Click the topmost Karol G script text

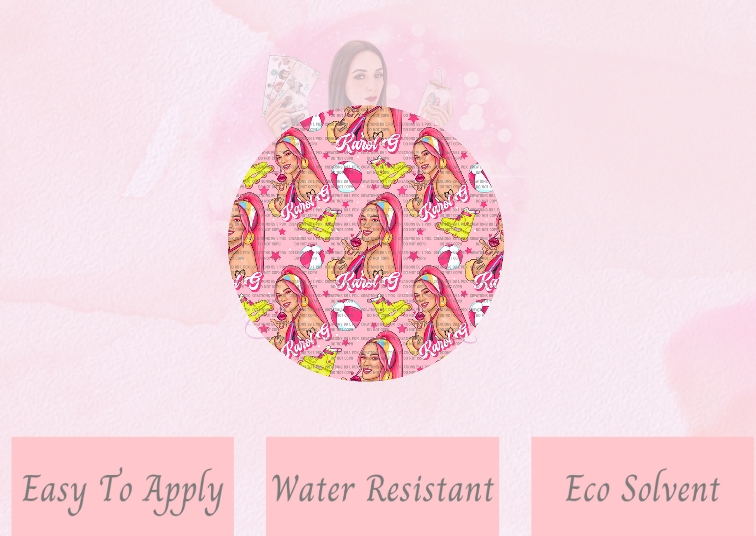coord(367,142)
